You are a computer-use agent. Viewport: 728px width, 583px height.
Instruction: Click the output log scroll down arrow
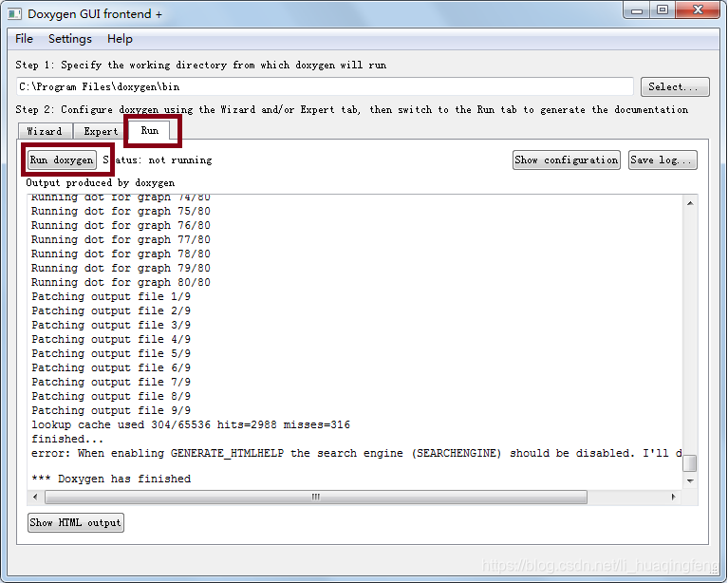point(690,480)
